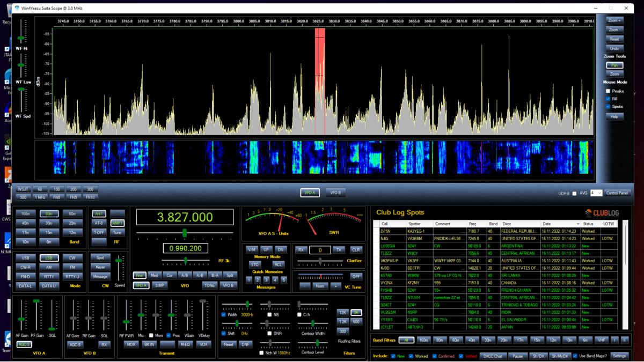
Task: Adjust the WF Low slider
Action: 21,65
